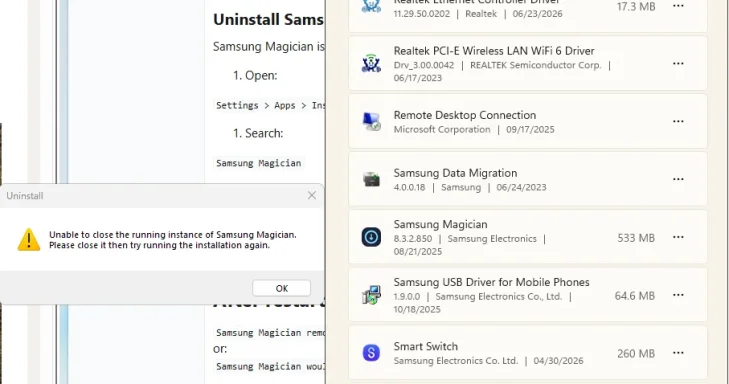Click the Samsung Data Migration icon
729x384 pixels.
click(371, 179)
